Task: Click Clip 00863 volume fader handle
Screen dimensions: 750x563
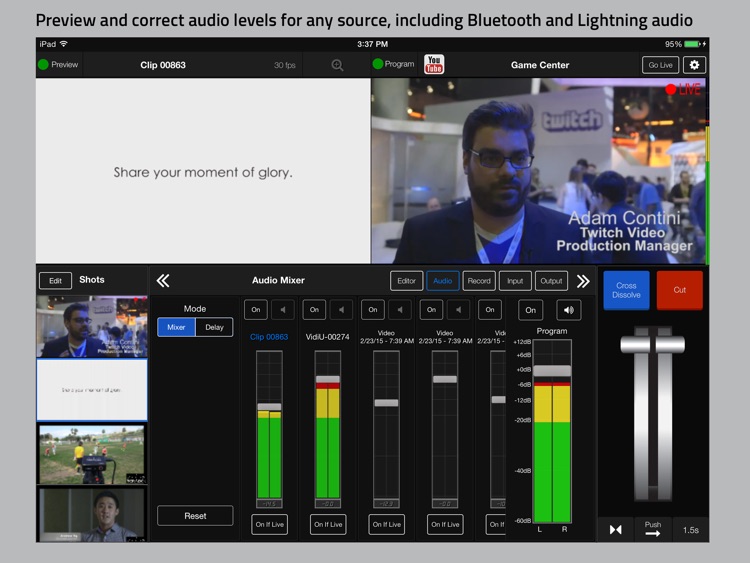Action: point(269,407)
